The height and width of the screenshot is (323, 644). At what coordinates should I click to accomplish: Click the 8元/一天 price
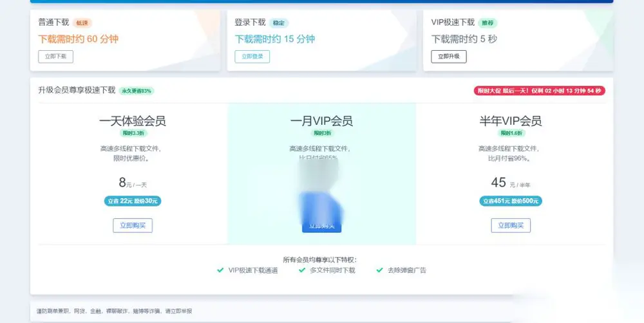tap(133, 183)
